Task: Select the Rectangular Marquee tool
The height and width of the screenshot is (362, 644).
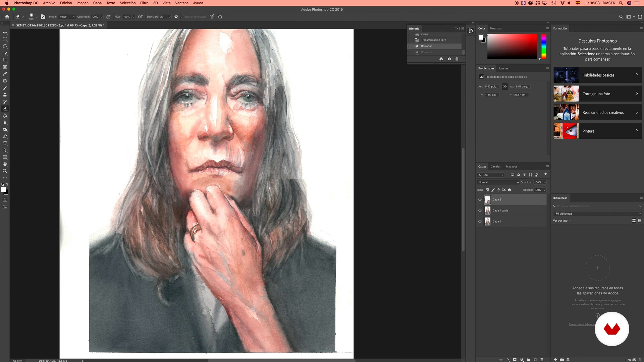Action: click(x=5, y=40)
